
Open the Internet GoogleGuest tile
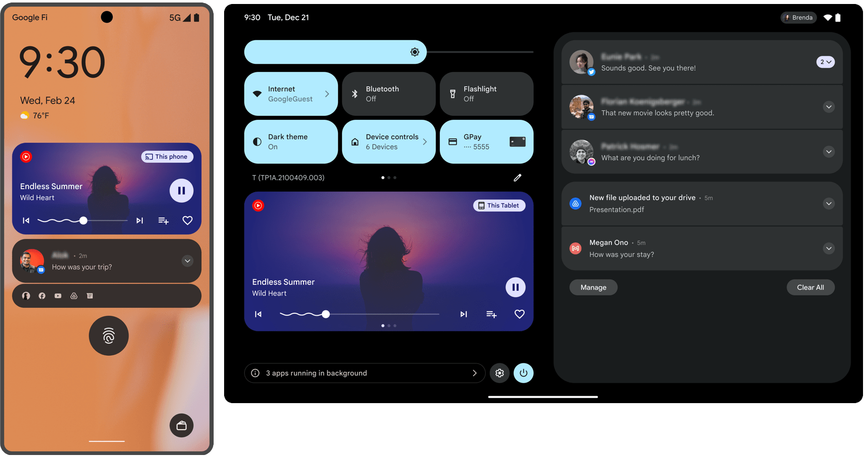[x=291, y=94]
